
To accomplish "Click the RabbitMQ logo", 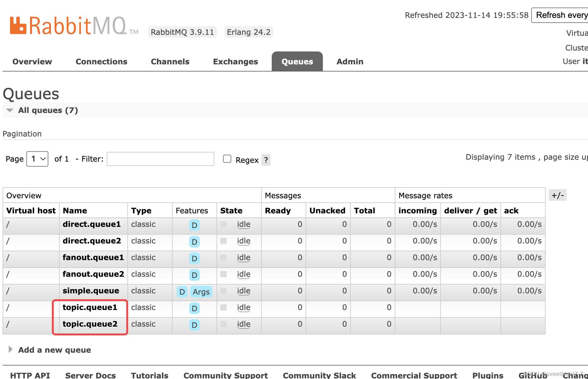I will click(x=74, y=26).
